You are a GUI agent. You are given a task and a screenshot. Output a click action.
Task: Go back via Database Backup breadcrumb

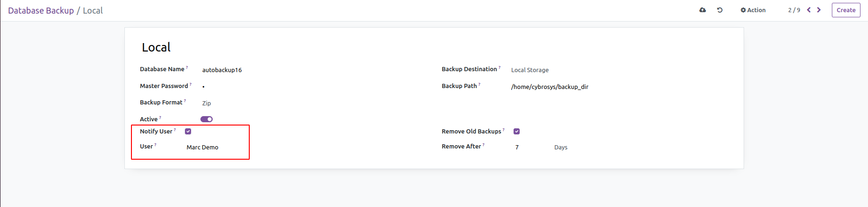(41, 10)
